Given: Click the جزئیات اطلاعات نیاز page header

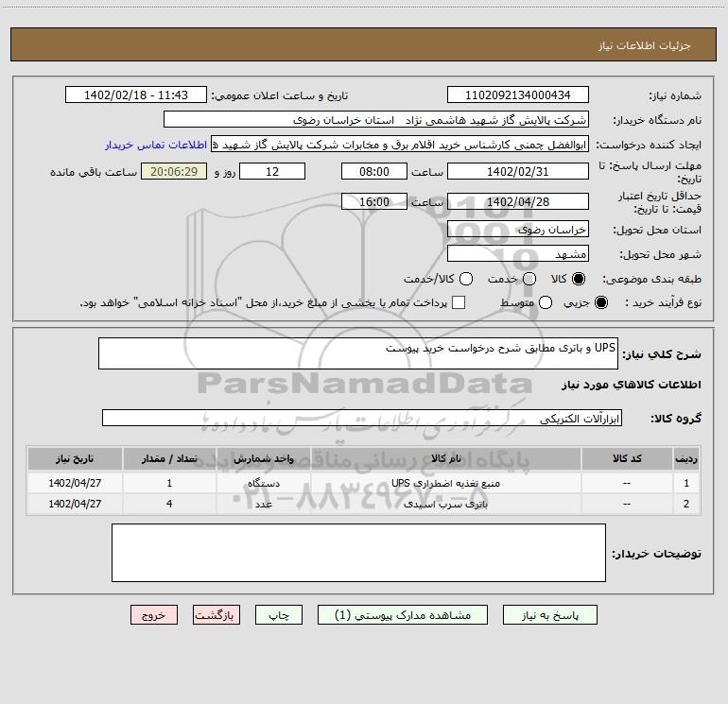Looking at the screenshot, I should pyautogui.click(x=645, y=45).
